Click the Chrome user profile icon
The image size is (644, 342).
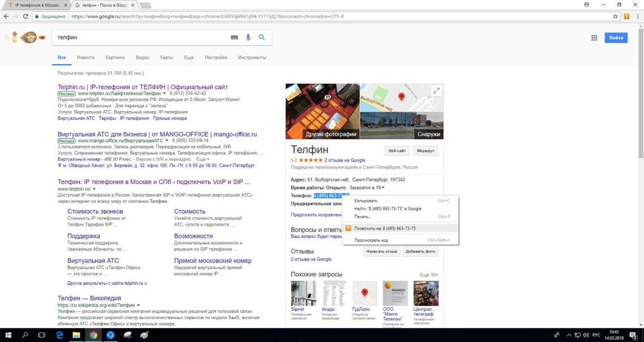click(x=587, y=4)
